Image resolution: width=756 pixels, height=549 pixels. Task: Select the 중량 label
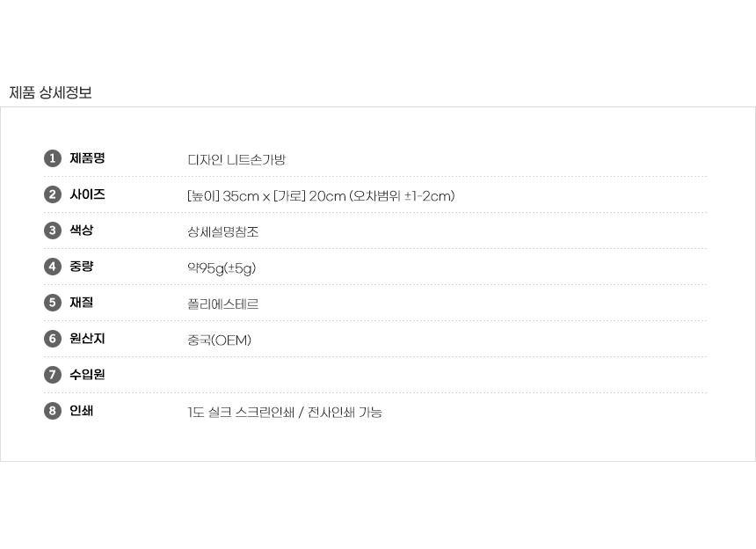pos(82,267)
